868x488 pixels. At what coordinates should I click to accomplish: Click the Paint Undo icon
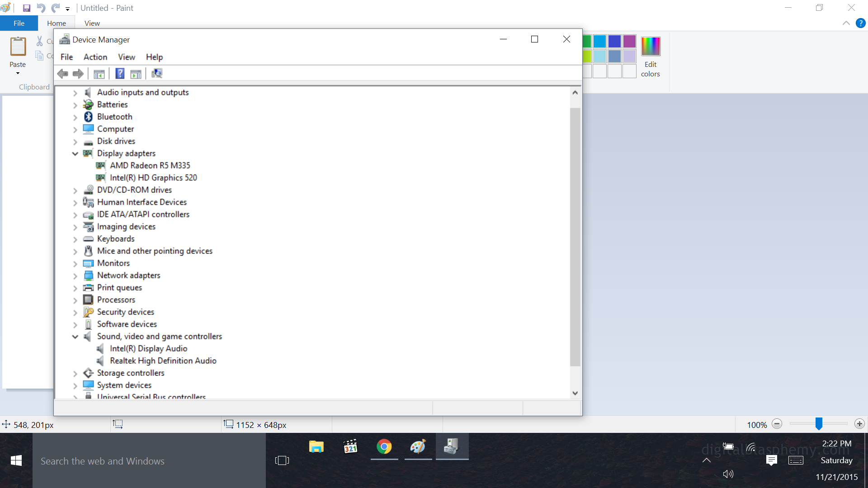[41, 8]
